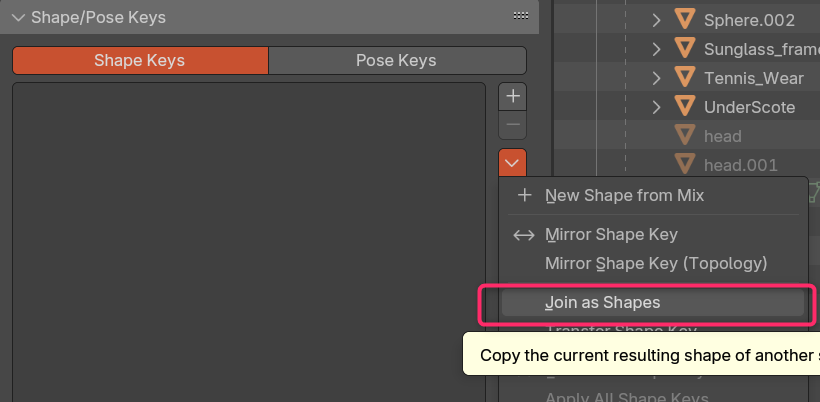The width and height of the screenshot is (820, 402).
Task: Click the UnderScote mesh icon
Action: pos(684,107)
